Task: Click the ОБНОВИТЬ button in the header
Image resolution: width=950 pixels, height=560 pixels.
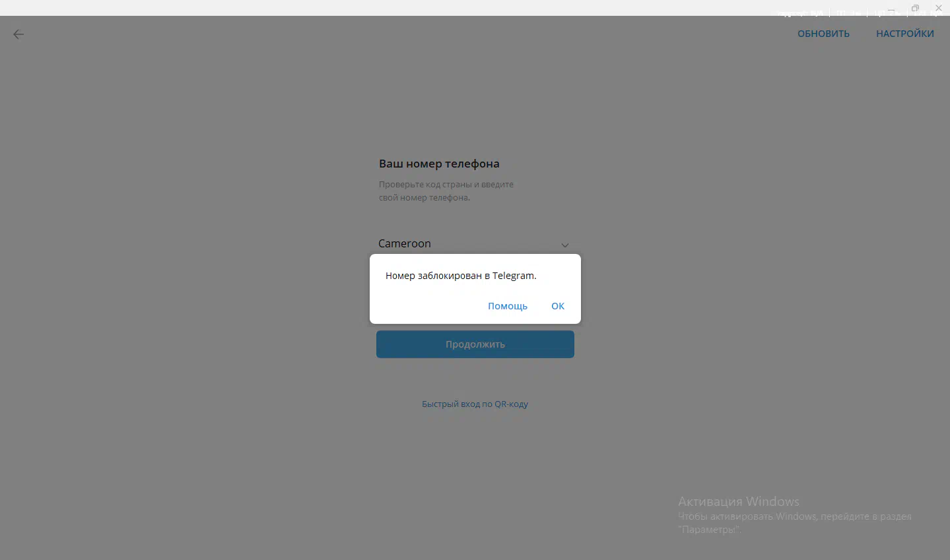Action: click(823, 34)
